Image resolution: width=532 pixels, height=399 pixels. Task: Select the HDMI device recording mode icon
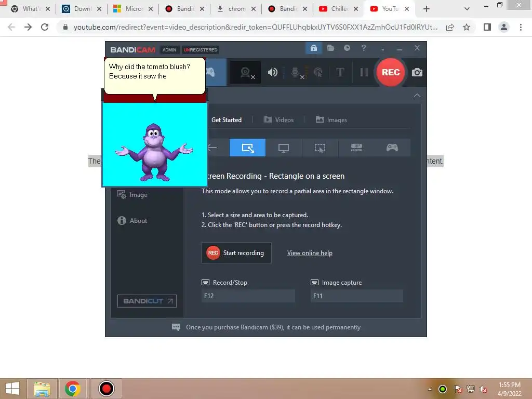[x=356, y=148]
